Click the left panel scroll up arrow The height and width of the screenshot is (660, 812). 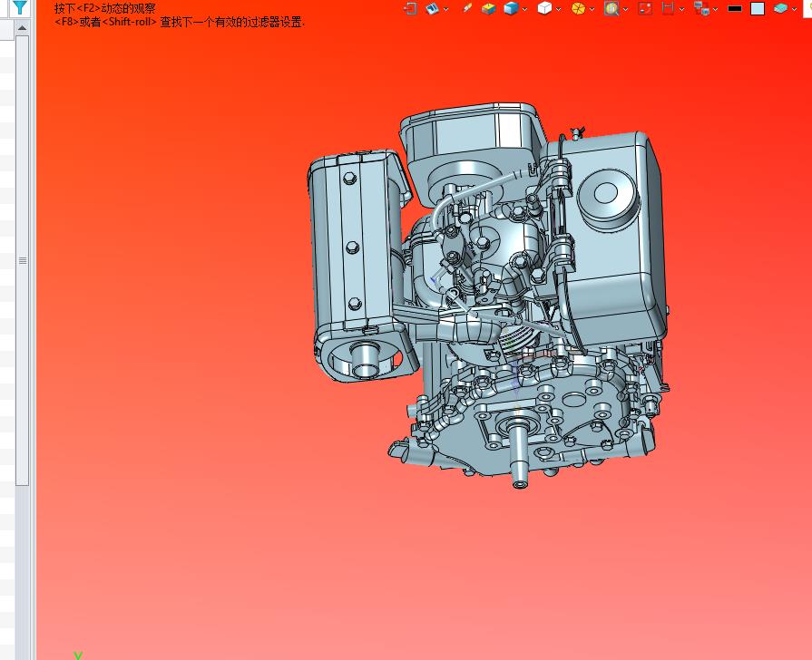pos(22,28)
